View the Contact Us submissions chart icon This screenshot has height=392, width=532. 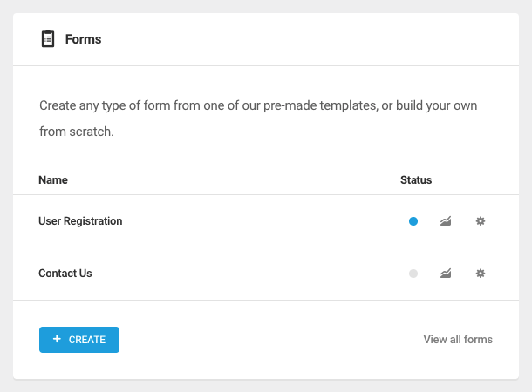point(446,273)
